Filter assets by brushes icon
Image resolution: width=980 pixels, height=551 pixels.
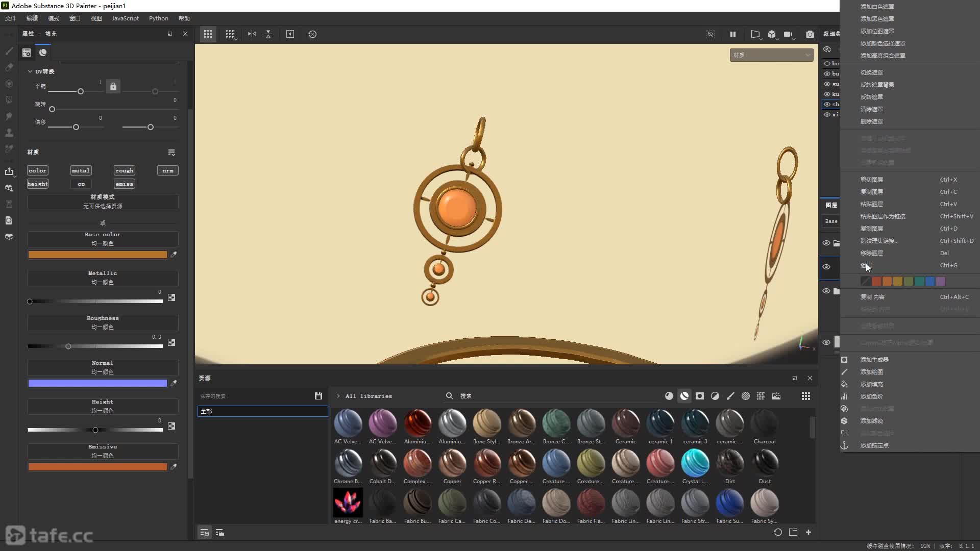click(x=730, y=396)
